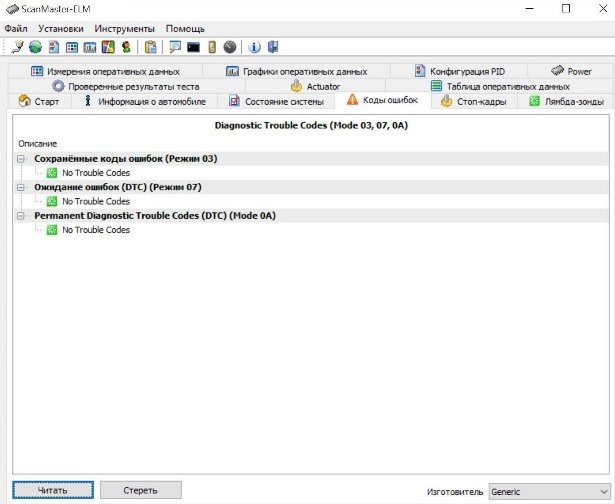Maximize the ScanMaster-ELM window
This screenshot has height=504, width=615.
(x=566, y=8)
